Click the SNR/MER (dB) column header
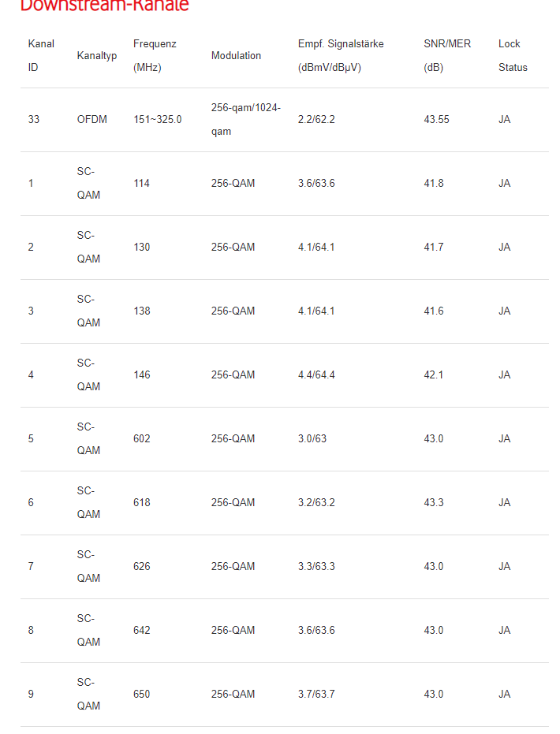Screen dimensions: 560x734 click(447, 55)
